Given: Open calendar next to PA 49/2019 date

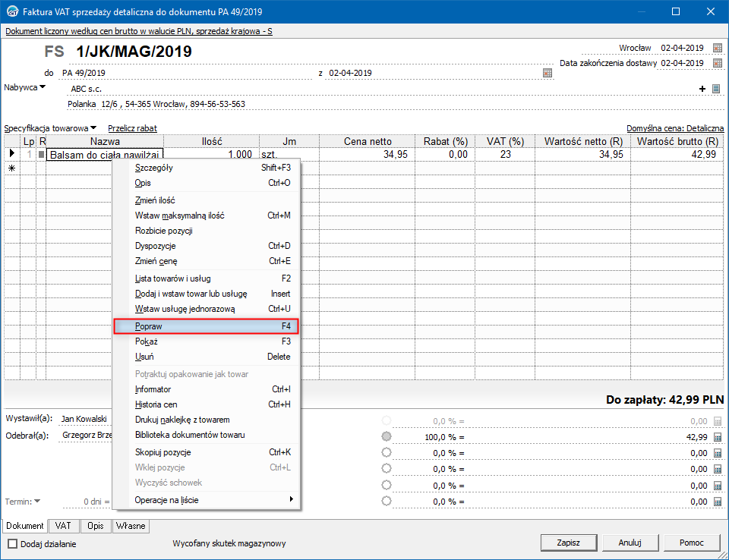Looking at the screenshot, I should 548,74.
